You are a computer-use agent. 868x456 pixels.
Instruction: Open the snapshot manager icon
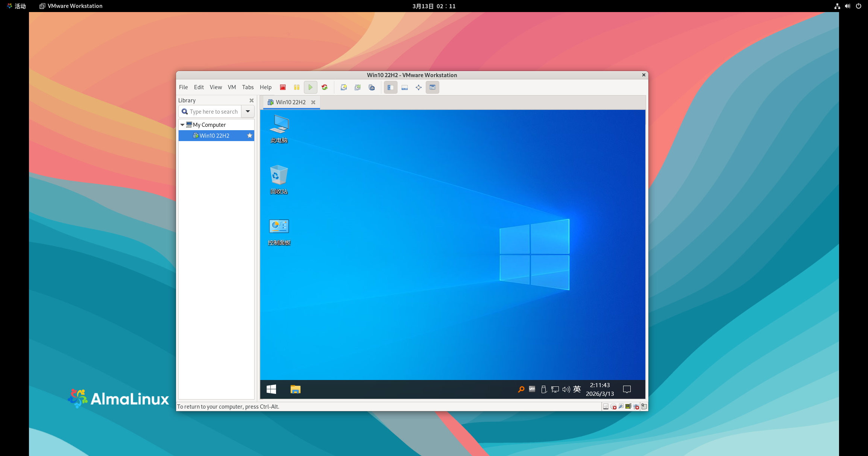click(372, 87)
